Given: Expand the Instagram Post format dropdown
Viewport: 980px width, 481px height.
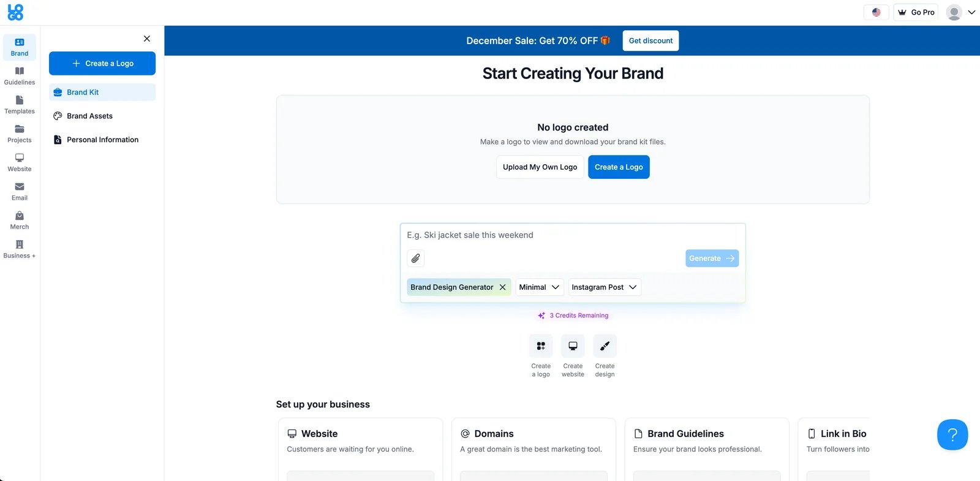Looking at the screenshot, I should [604, 287].
